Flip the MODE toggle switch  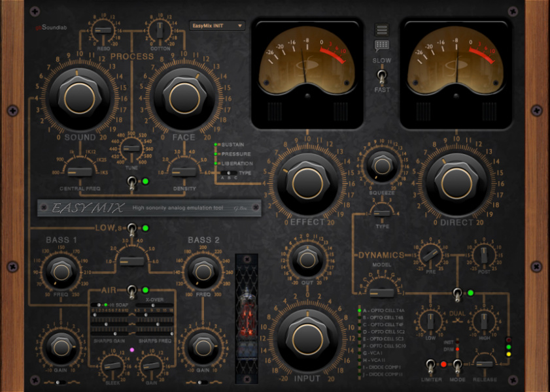coord(457,366)
